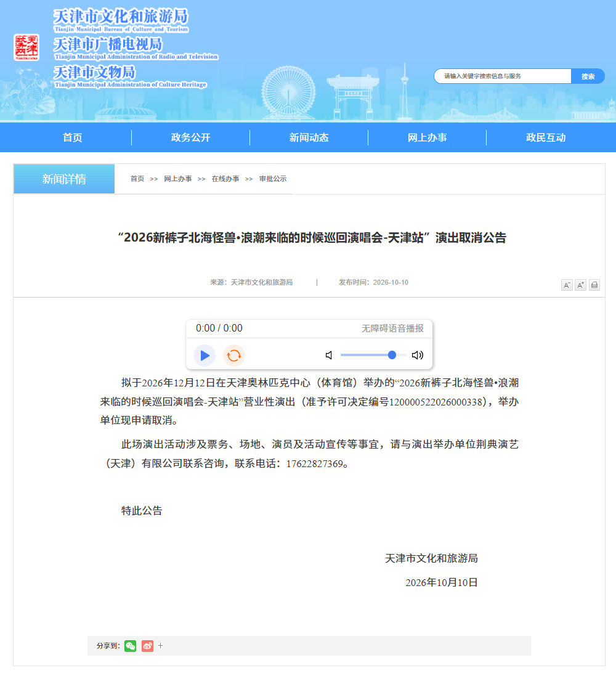Open the 网上办事 navigation menu

pos(428,138)
